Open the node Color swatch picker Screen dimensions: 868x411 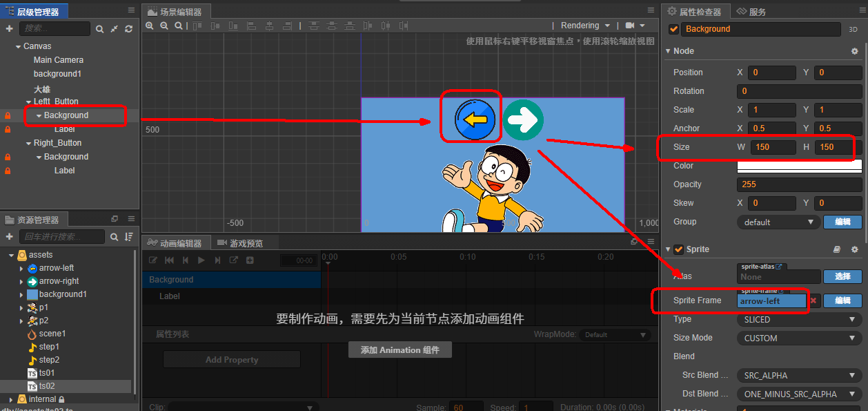[x=799, y=166]
